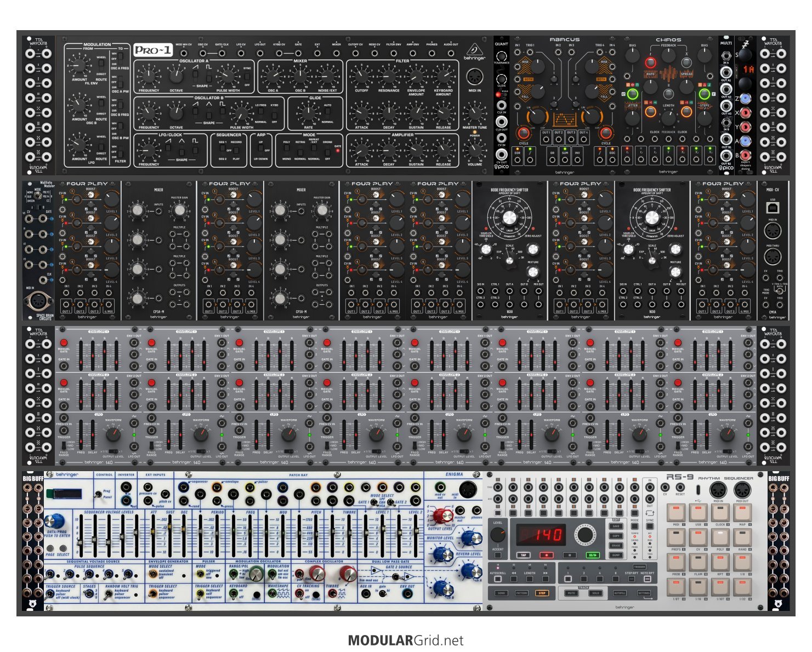Click the RS-9 RESET jack

pyautogui.click(x=680, y=487)
